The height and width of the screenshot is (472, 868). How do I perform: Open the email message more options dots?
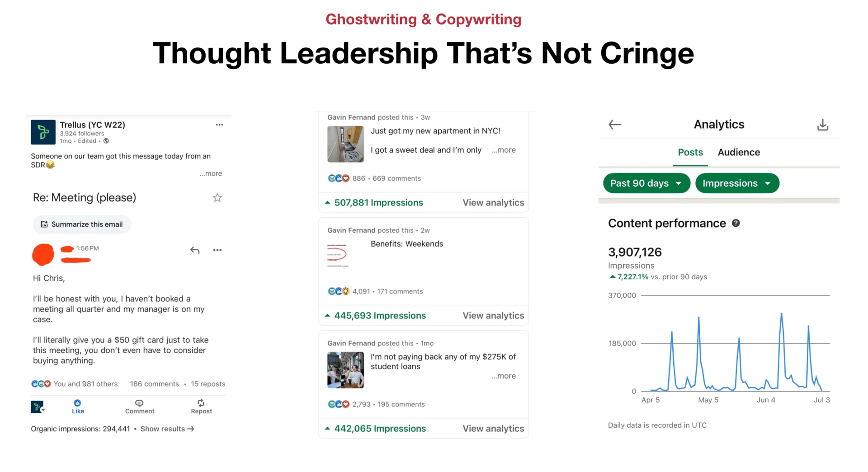(217, 250)
